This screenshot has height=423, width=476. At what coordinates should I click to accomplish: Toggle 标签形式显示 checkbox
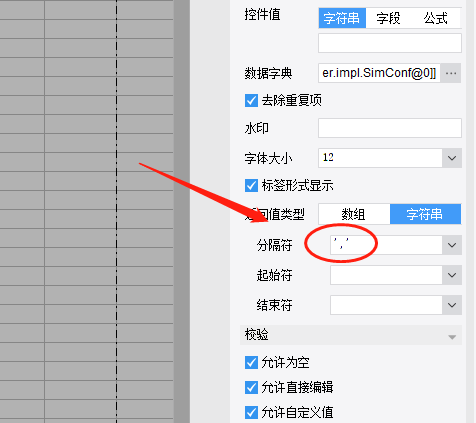pos(251,186)
